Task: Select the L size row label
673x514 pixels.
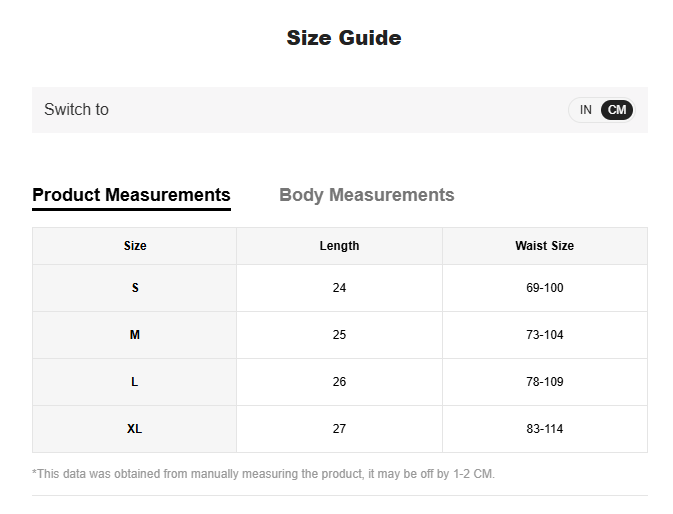Action: [x=135, y=382]
